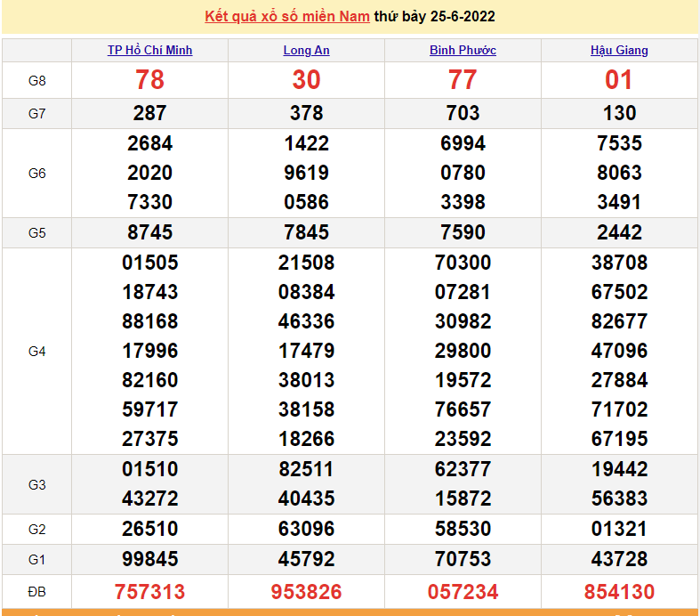Click the ĐB row label

pyautogui.click(x=36, y=591)
